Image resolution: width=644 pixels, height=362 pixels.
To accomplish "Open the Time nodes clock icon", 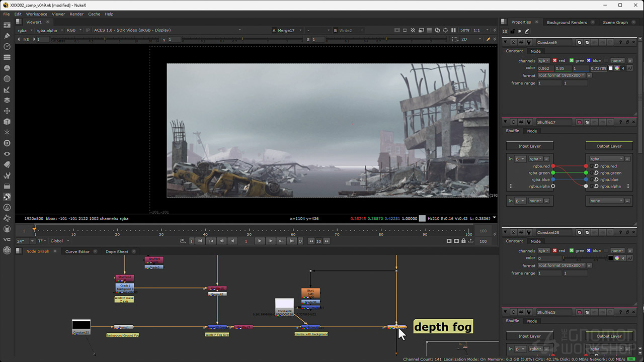I will [7, 46].
